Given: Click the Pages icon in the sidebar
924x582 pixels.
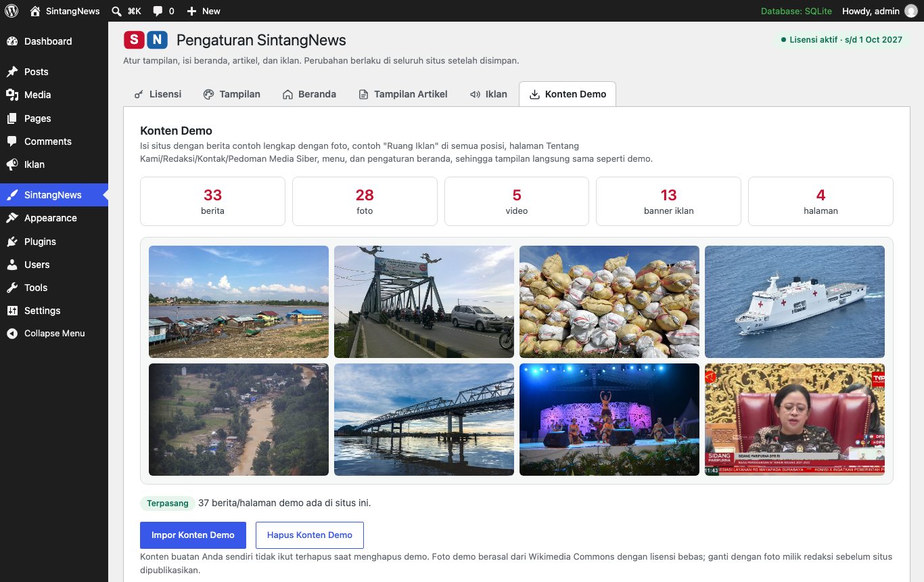Looking at the screenshot, I should pyautogui.click(x=12, y=118).
